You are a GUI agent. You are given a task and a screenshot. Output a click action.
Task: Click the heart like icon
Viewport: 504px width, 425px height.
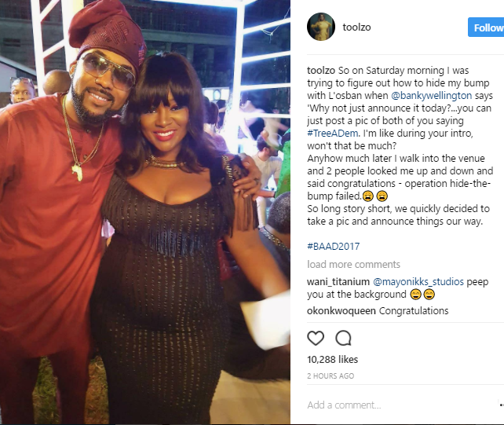(x=316, y=338)
